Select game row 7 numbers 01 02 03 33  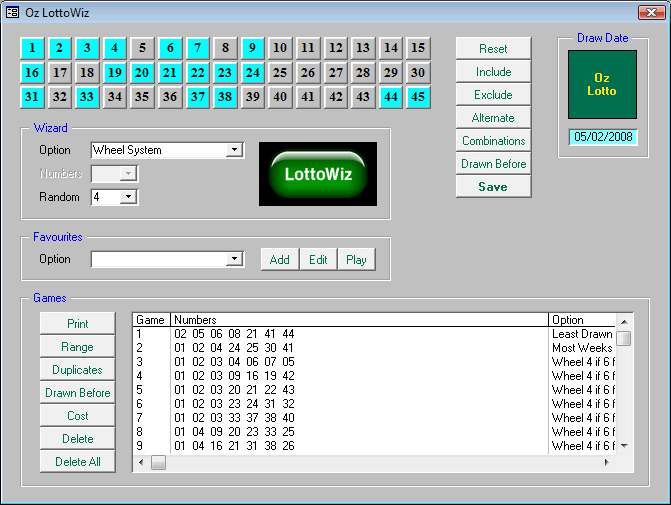[x=235, y=418]
